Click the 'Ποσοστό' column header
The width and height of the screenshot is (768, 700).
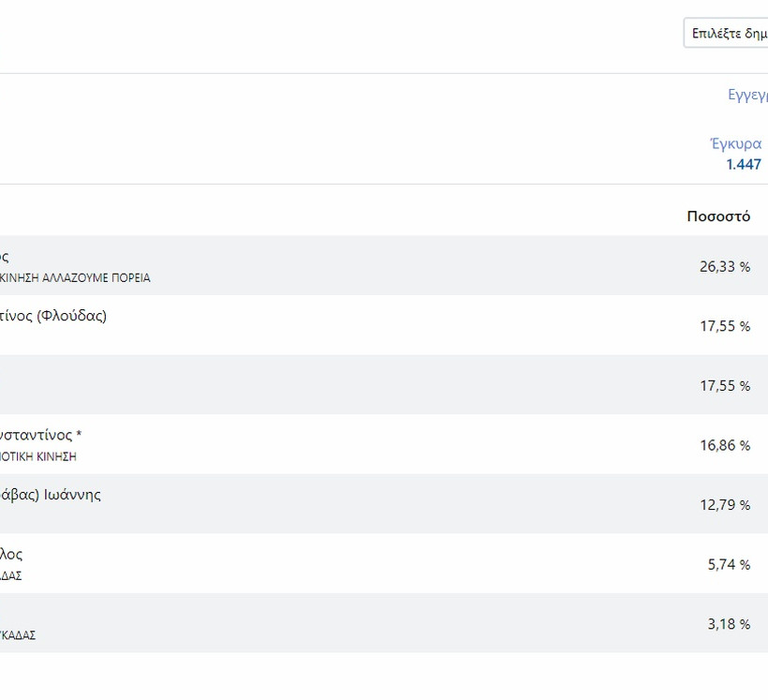coord(718,216)
